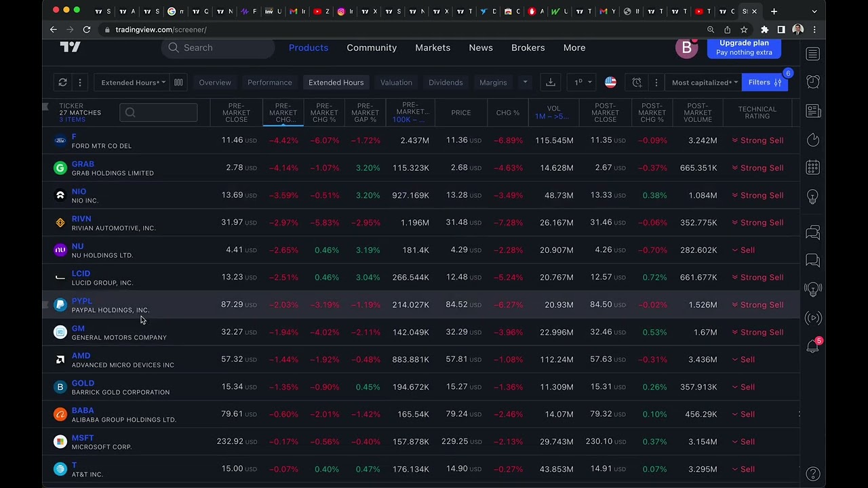This screenshot has height=488, width=868.
Task: Open the RIVN ticker link
Action: click(81, 219)
